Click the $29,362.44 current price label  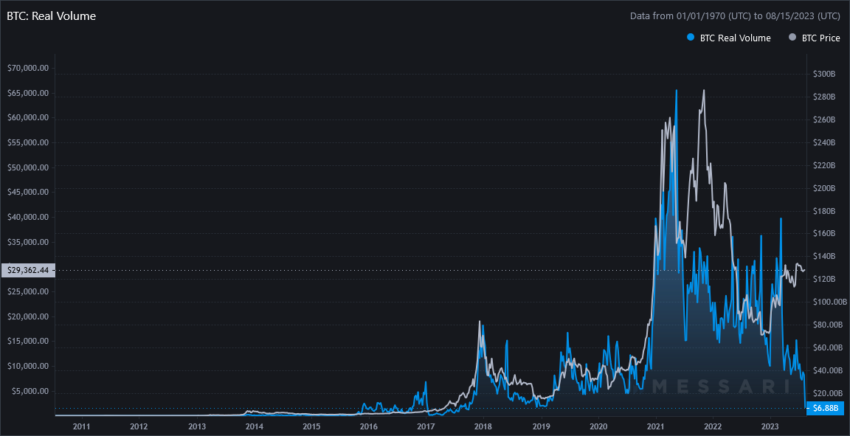click(x=28, y=270)
